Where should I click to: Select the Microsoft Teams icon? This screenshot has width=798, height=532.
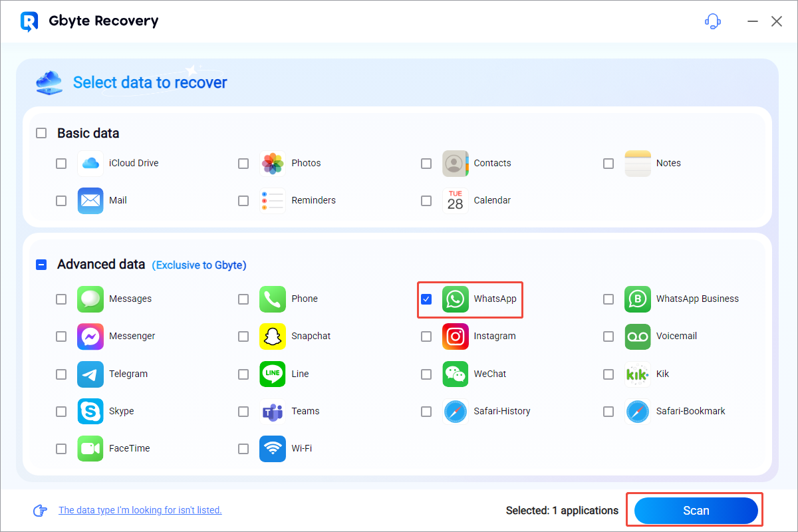(x=273, y=411)
